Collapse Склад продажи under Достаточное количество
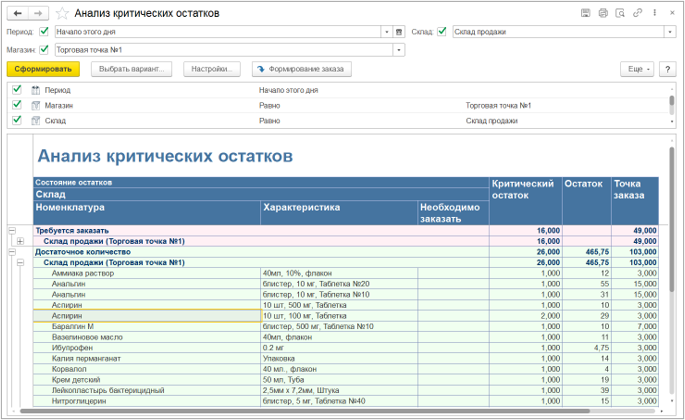This screenshot has width=685, height=420. point(21,263)
